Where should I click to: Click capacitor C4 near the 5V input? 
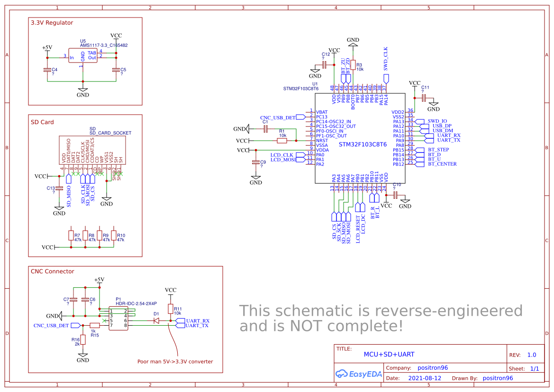tap(48, 70)
